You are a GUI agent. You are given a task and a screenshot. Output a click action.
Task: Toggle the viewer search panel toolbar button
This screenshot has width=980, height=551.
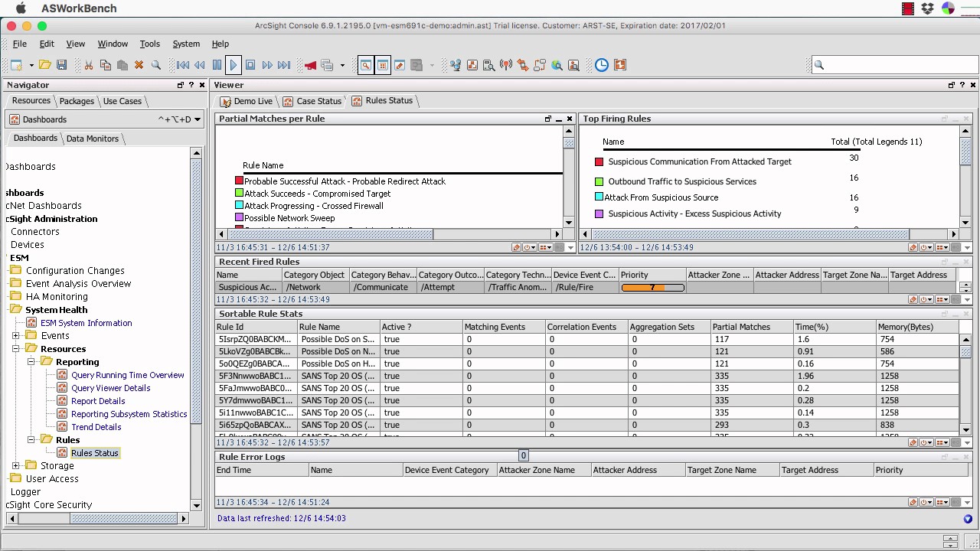pyautogui.click(x=366, y=65)
